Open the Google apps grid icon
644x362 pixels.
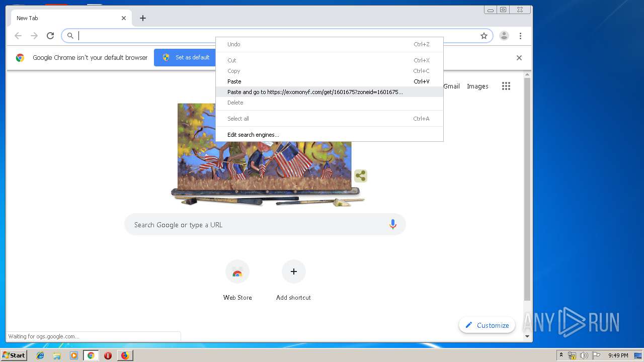(x=506, y=86)
